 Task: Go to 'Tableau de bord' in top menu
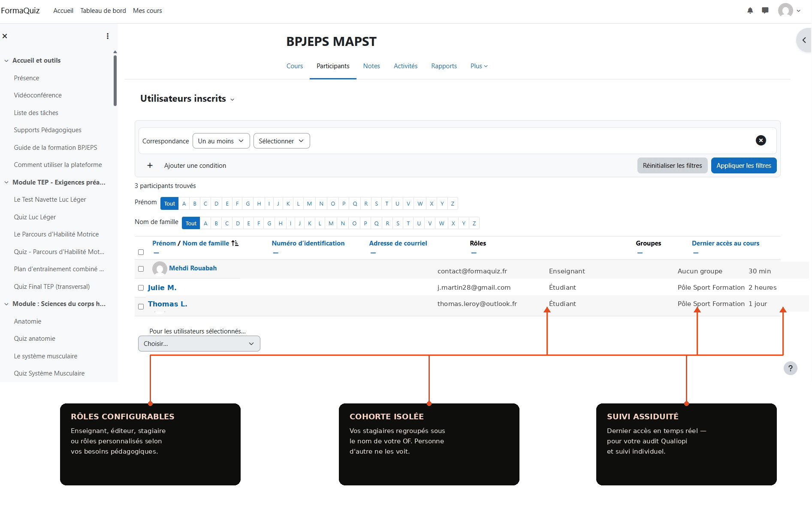pos(103,10)
